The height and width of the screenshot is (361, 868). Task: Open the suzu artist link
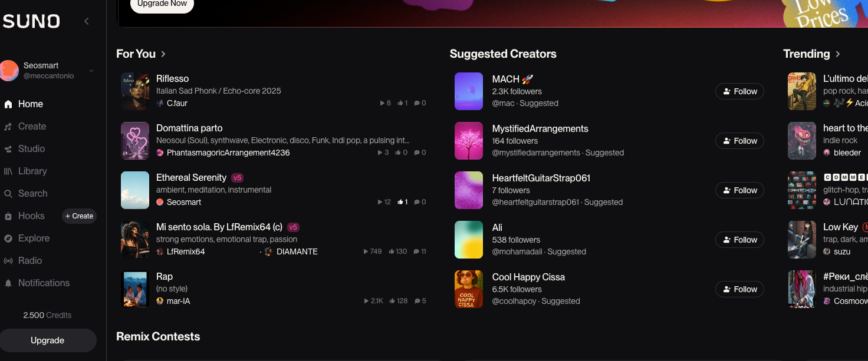click(x=842, y=251)
